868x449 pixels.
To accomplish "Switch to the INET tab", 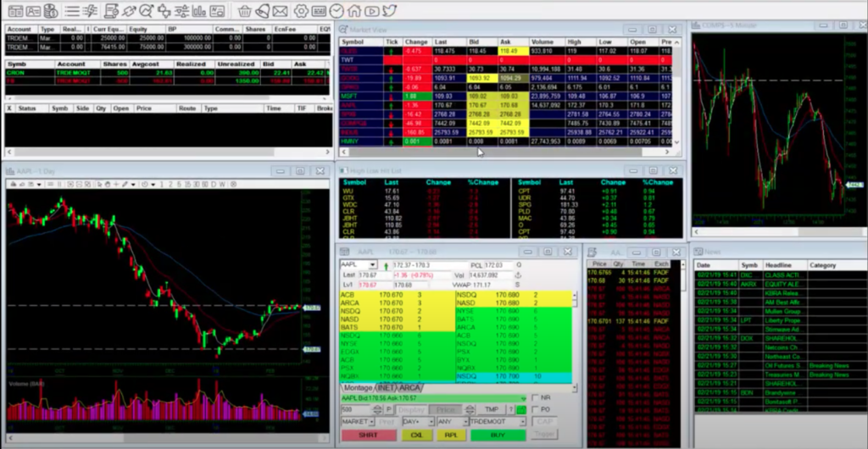I will [387, 388].
